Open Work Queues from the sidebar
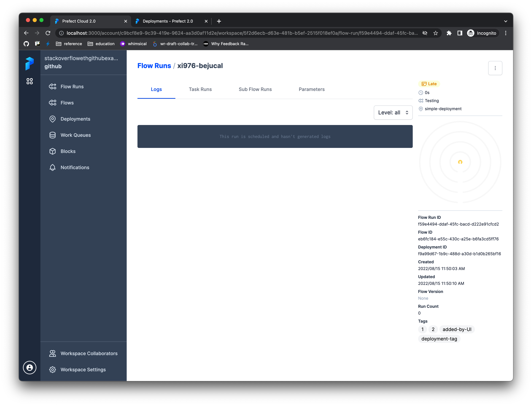This screenshot has width=532, height=406. (x=76, y=135)
